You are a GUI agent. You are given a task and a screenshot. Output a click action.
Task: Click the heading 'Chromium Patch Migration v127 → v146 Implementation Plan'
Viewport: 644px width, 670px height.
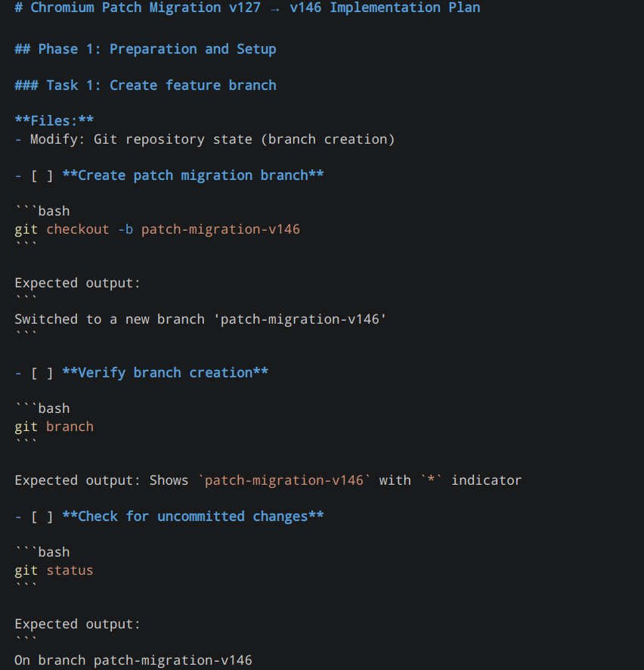247,8
